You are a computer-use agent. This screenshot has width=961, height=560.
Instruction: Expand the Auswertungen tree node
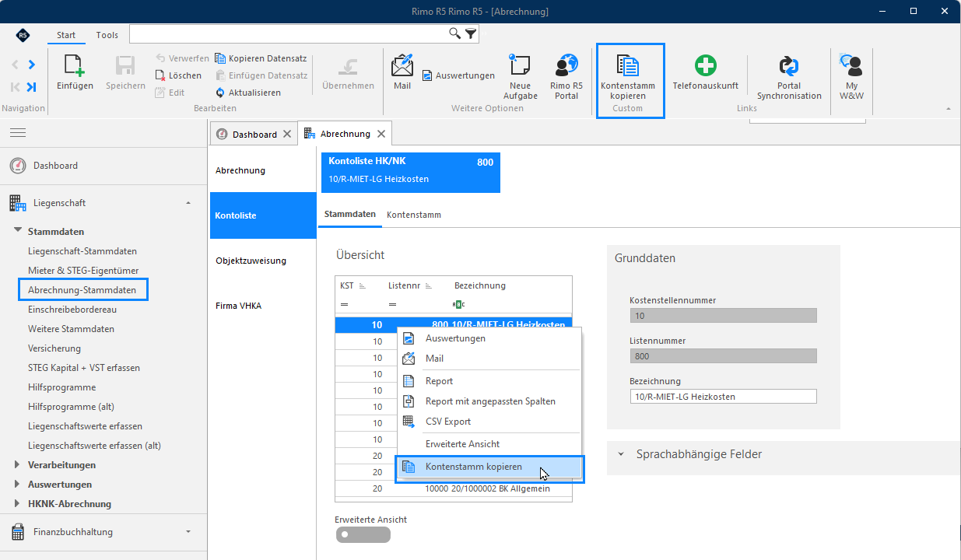[x=18, y=484]
